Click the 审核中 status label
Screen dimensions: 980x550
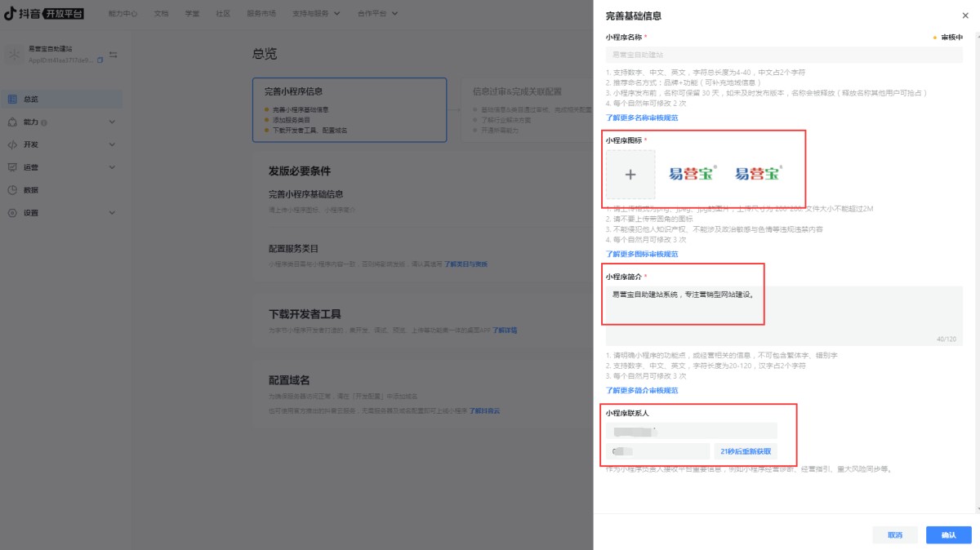tap(948, 38)
